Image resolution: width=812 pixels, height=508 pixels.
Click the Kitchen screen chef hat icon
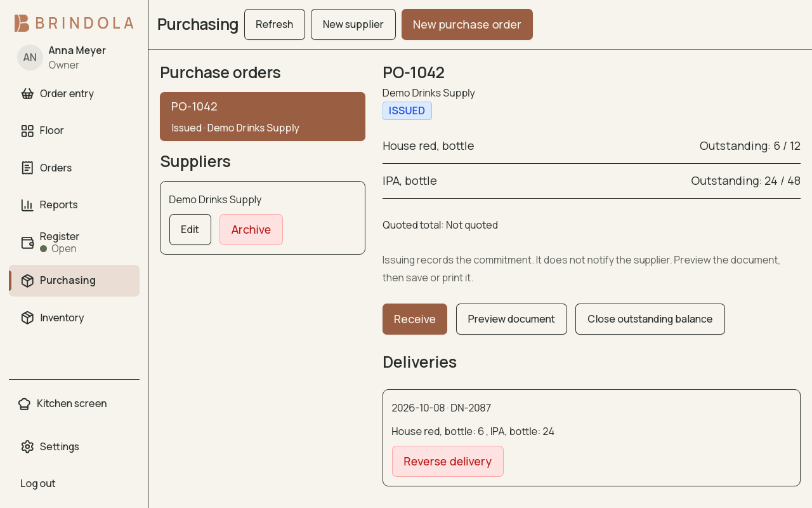click(24, 404)
